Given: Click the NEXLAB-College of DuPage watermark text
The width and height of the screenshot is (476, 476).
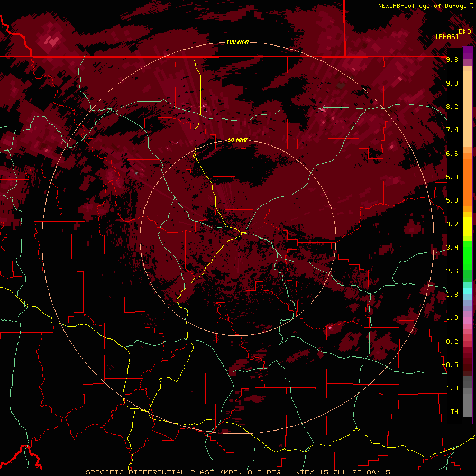Looking at the screenshot, I should [x=425, y=6].
